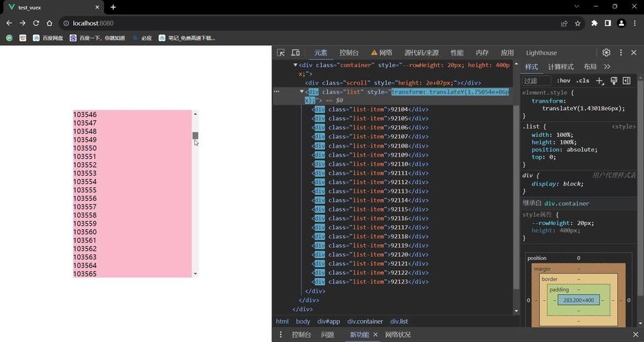This screenshot has width=644, height=342.
Task: Toggle computed styles sidebar icon
Action: 627,81
